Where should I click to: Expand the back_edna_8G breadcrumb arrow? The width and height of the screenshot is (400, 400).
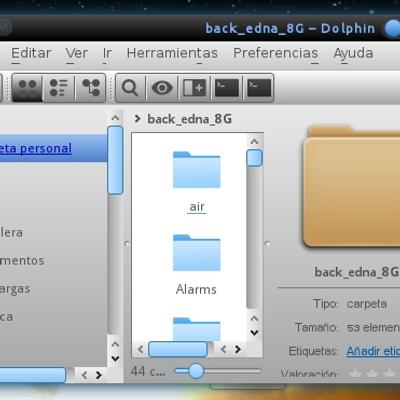(x=137, y=119)
